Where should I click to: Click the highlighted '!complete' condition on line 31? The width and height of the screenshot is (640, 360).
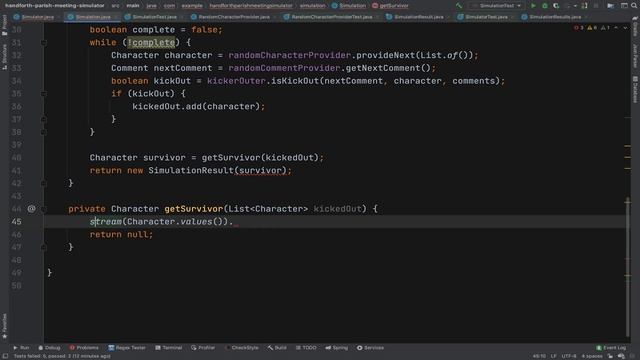[x=151, y=42]
